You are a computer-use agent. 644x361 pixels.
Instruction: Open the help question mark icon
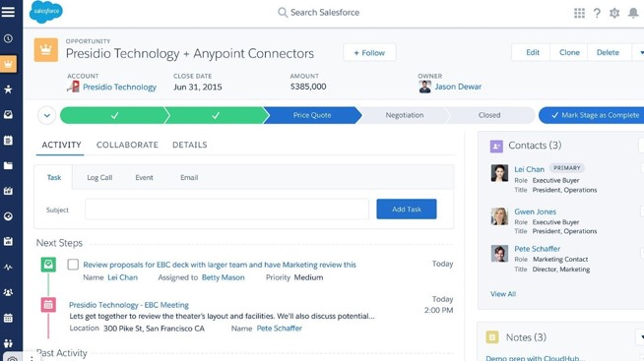tap(597, 13)
